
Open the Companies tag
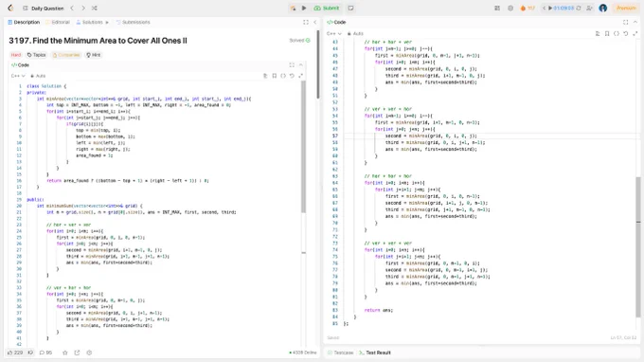(66, 55)
